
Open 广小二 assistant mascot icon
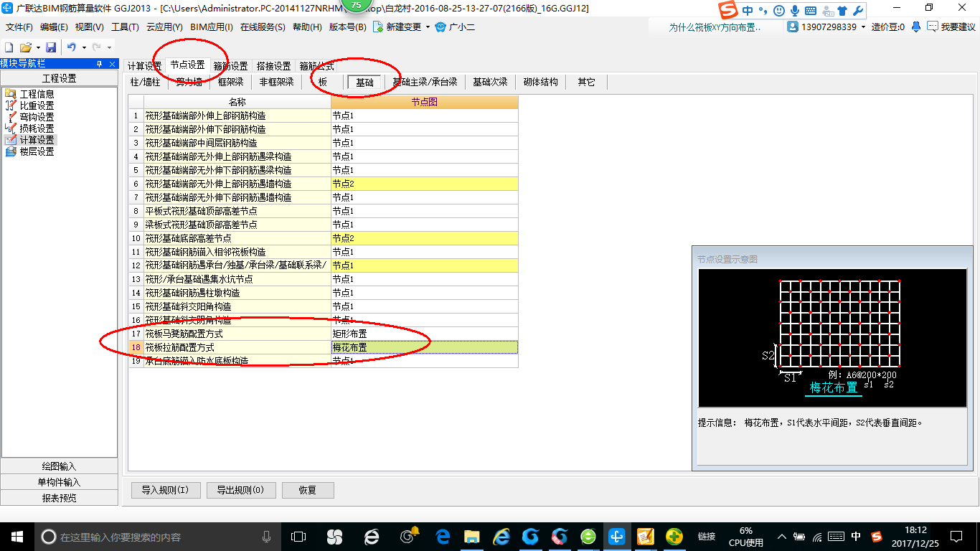(440, 27)
